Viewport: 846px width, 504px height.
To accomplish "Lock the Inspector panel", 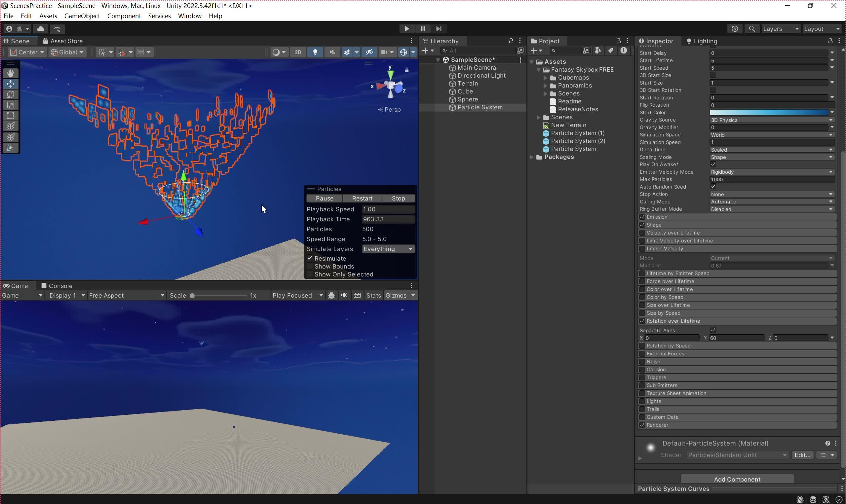I will [x=830, y=41].
